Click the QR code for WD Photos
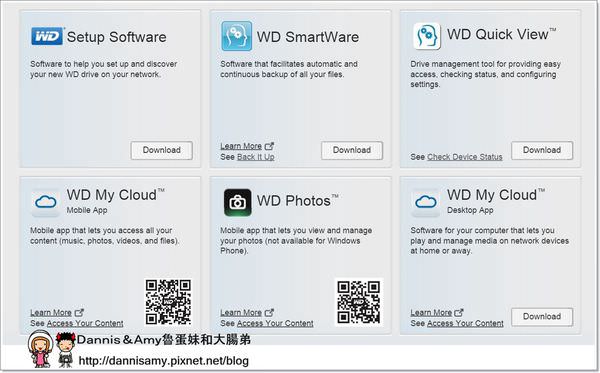The image size is (600, 373). [359, 302]
